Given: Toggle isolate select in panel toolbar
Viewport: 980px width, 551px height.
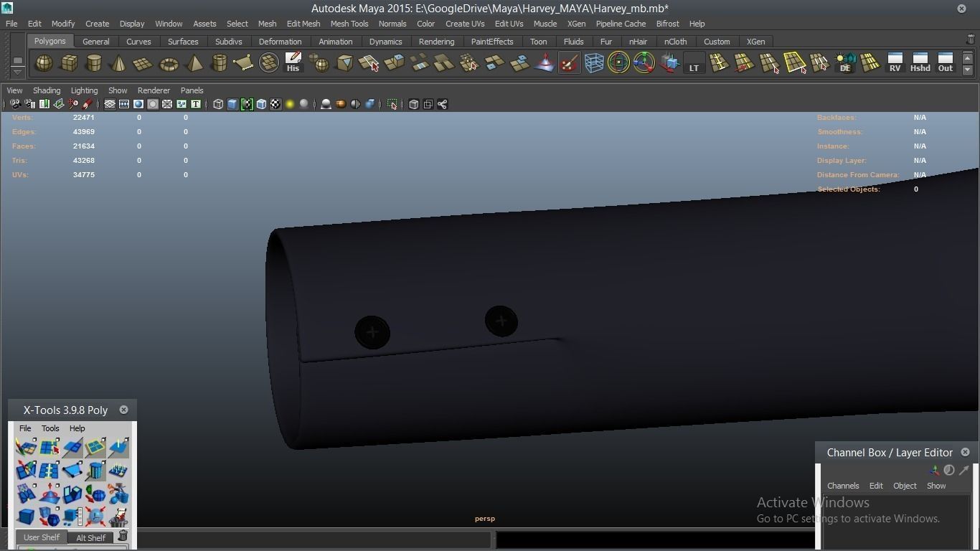Looking at the screenshot, I should 392,104.
